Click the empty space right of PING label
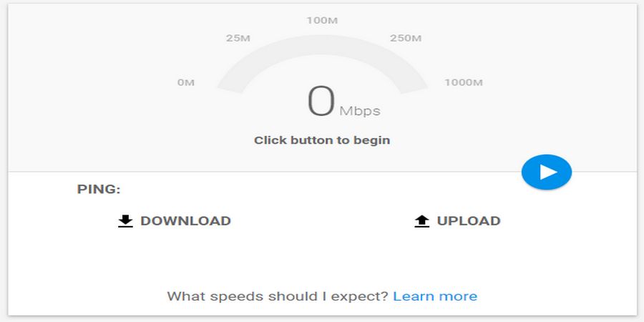The height and width of the screenshot is (322, 644). tap(286, 190)
